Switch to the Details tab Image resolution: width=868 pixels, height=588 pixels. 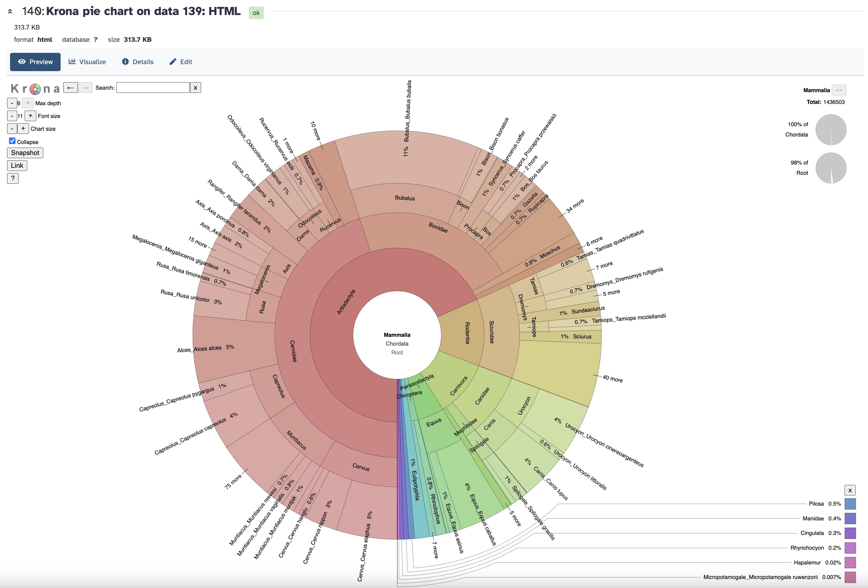(138, 62)
